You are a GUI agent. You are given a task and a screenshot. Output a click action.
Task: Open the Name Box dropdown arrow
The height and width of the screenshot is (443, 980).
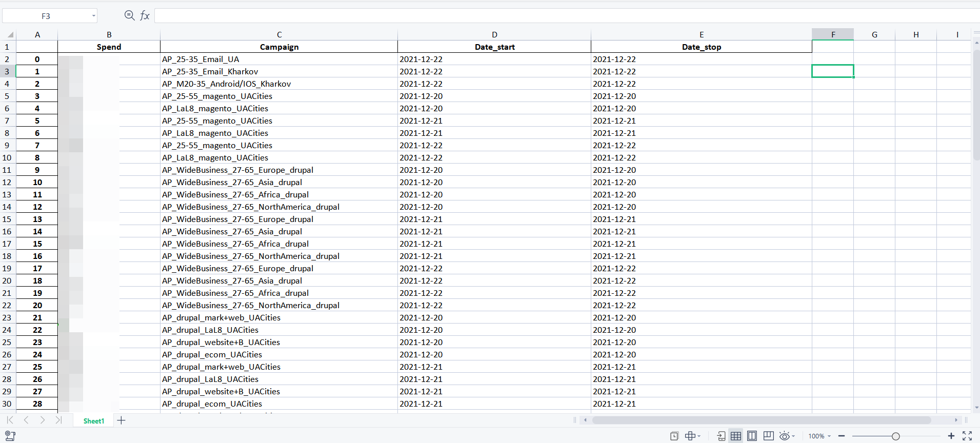click(93, 16)
